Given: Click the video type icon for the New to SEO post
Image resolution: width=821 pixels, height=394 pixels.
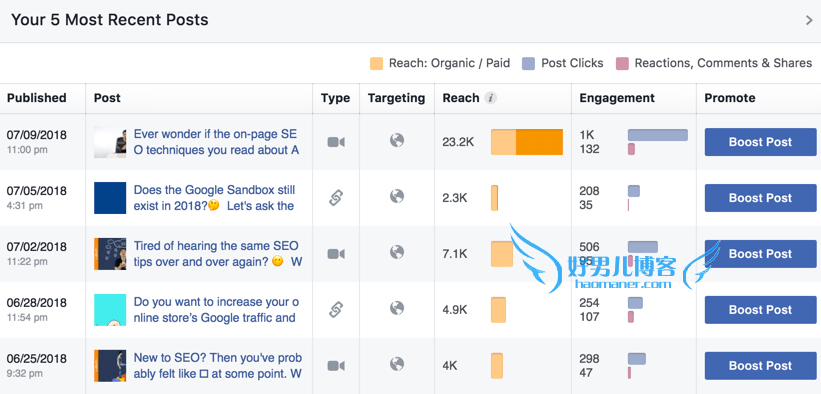Looking at the screenshot, I should 336,366.
